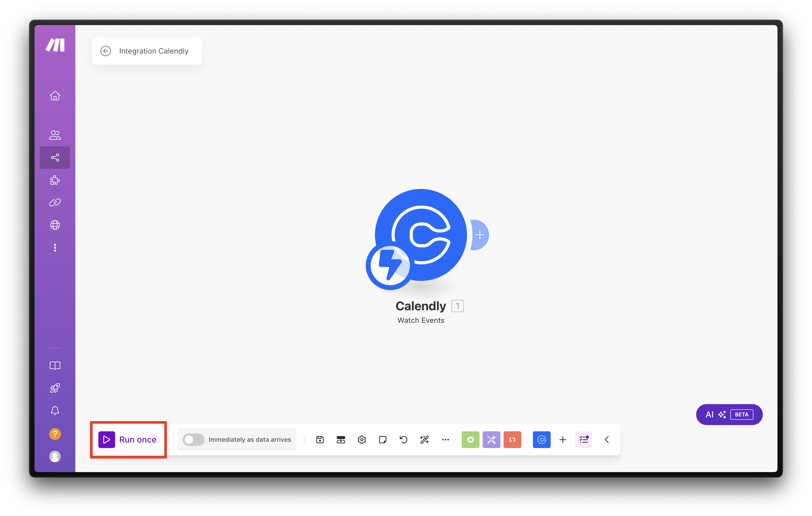Add another module next to Calendly
Screen dimensions: 812x516
pyautogui.click(x=480, y=235)
